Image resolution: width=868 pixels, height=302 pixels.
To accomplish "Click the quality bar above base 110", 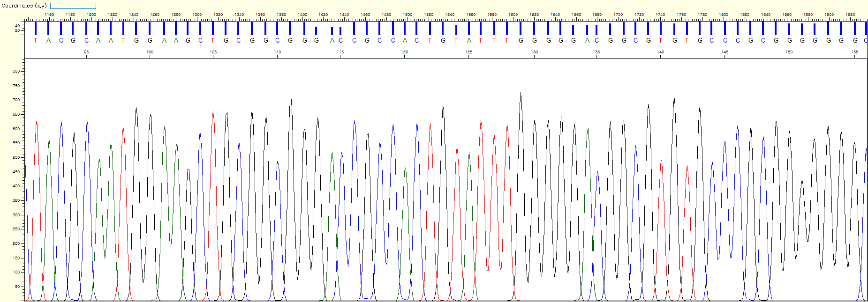I will coord(277,29).
